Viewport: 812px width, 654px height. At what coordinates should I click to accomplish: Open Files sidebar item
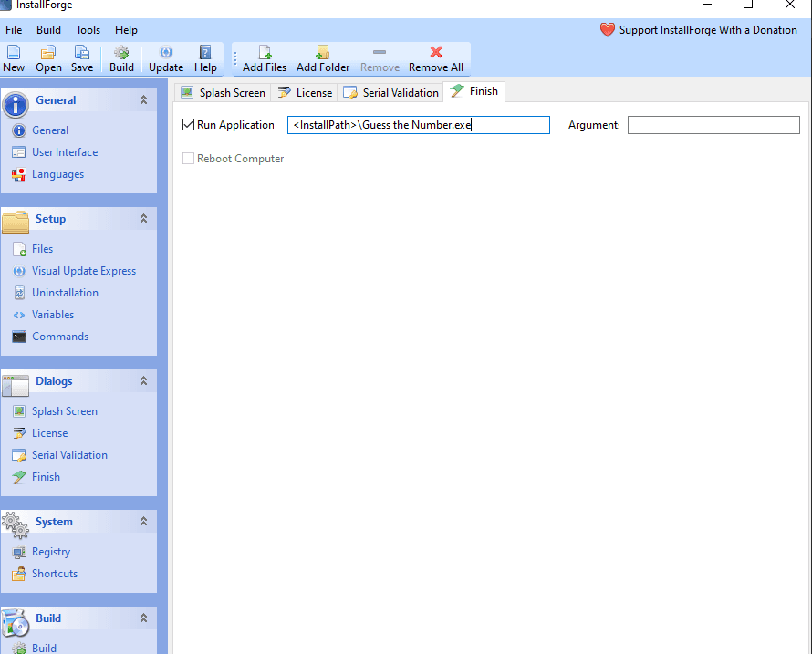pyautogui.click(x=42, y=249)
